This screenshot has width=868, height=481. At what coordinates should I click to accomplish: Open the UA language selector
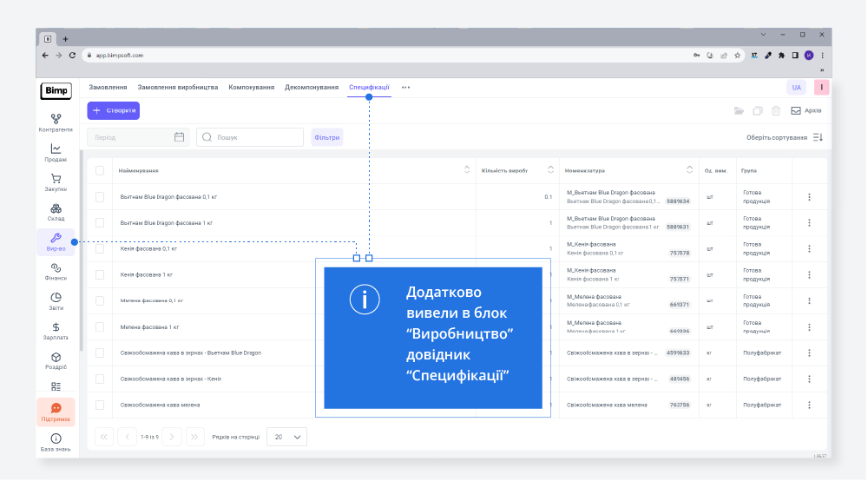click(796, 88)
